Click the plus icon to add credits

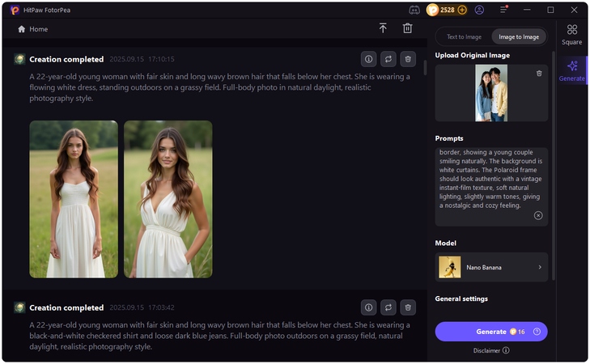click(x=462, y=10)
